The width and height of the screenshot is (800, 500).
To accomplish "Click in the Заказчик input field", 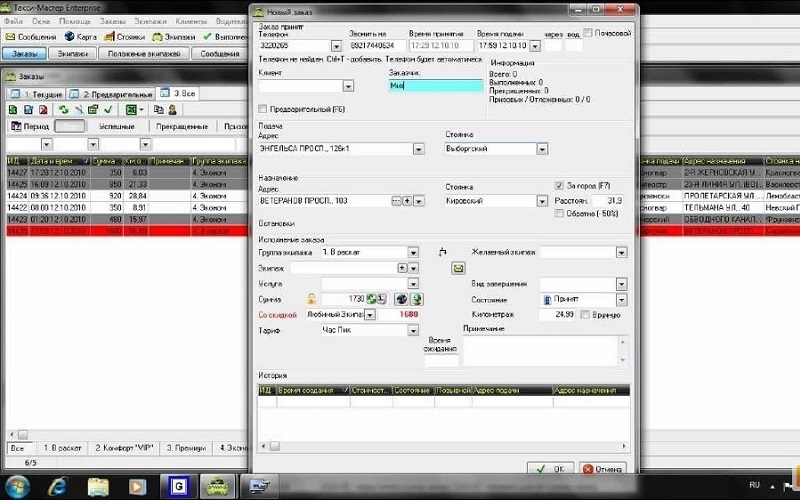I will tap(435, 86).
